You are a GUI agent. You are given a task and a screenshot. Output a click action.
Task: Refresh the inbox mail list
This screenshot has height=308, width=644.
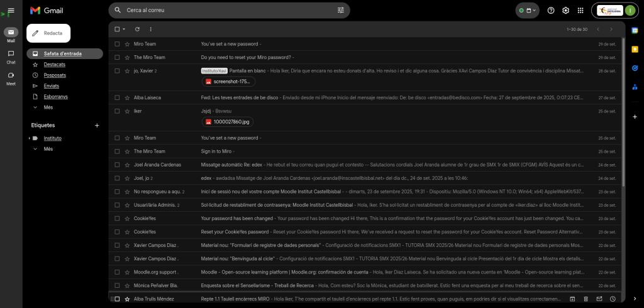click(x=138, y=29)
